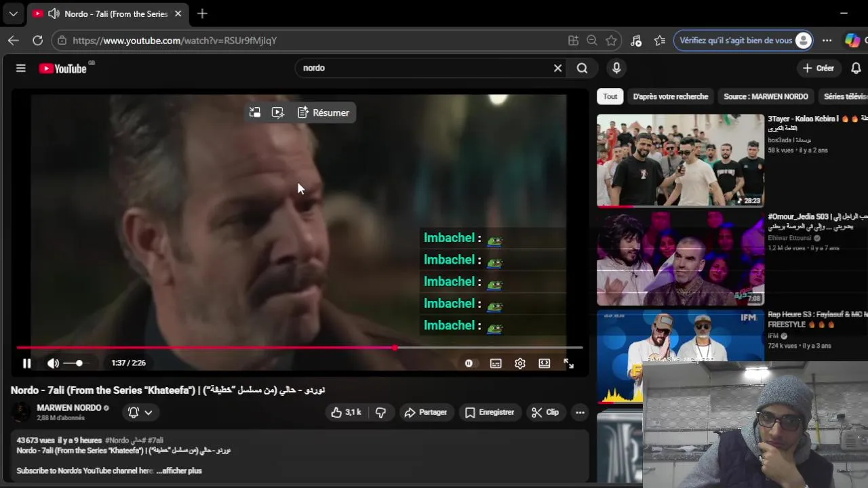Enter fullscreen with the expand arrows icon
The height and width of the screenshot is (488, 868).
(x=569, y=363)
